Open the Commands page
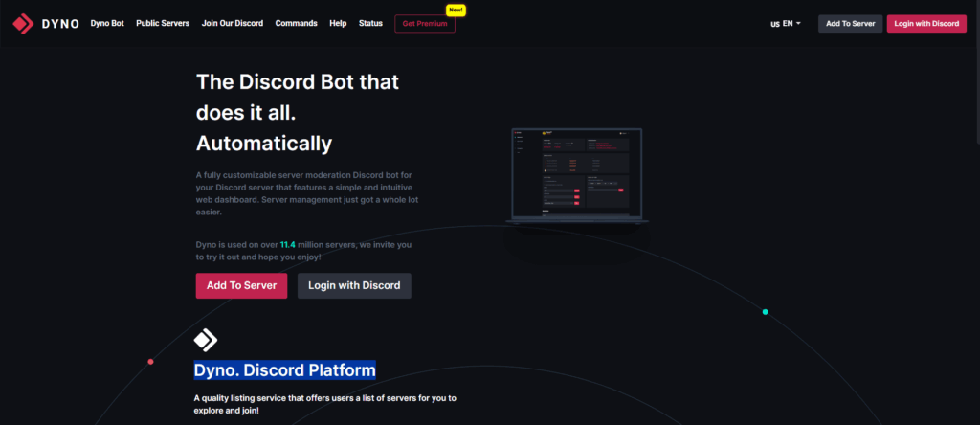 point(297,23)
